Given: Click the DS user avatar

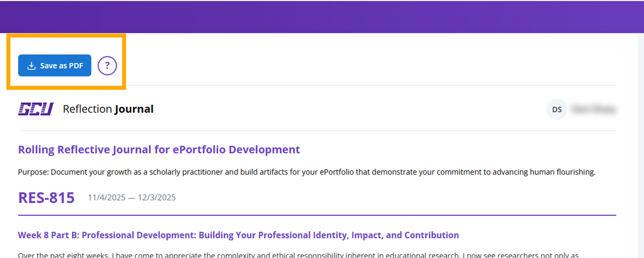Looking at the screenshot, I should pyautogui.click(x=557, y=109).
